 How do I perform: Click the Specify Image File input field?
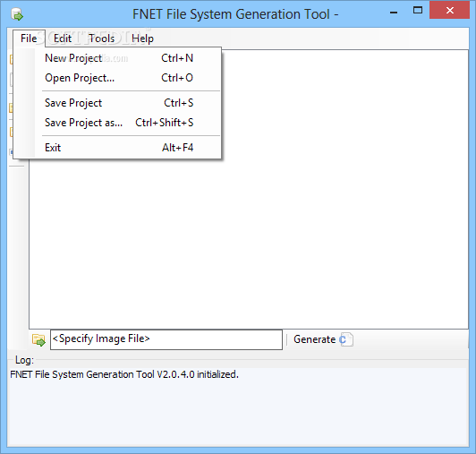pos(166,339)
